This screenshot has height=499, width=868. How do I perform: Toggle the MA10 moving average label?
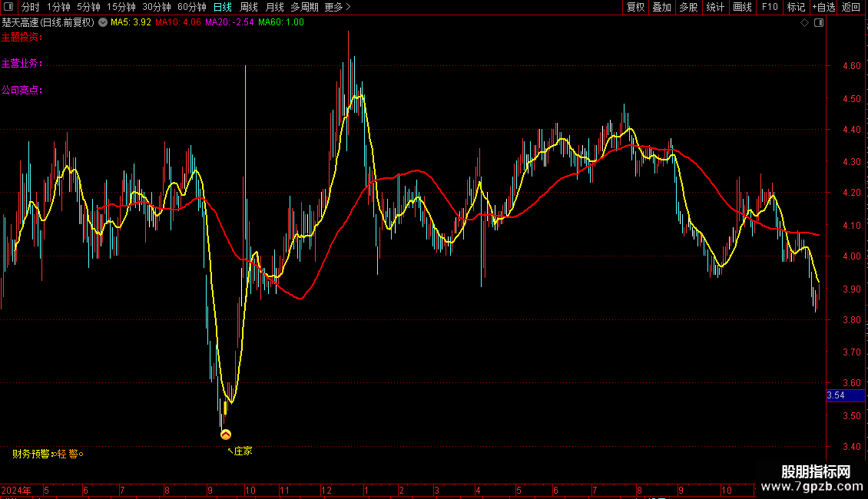[177, 22]
